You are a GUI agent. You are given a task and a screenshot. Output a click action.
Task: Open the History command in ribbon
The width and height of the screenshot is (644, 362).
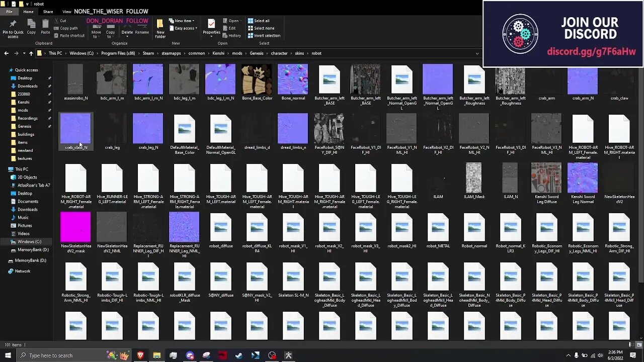231,36
